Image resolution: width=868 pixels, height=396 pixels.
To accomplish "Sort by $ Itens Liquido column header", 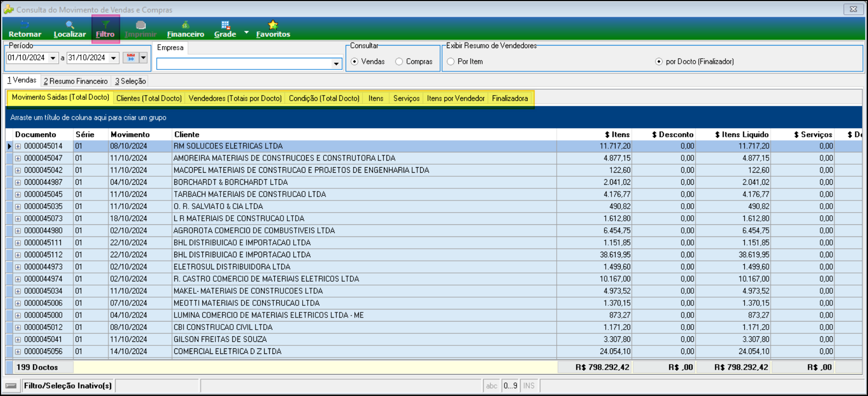I will pyautogui.click(x=734, y=134).
